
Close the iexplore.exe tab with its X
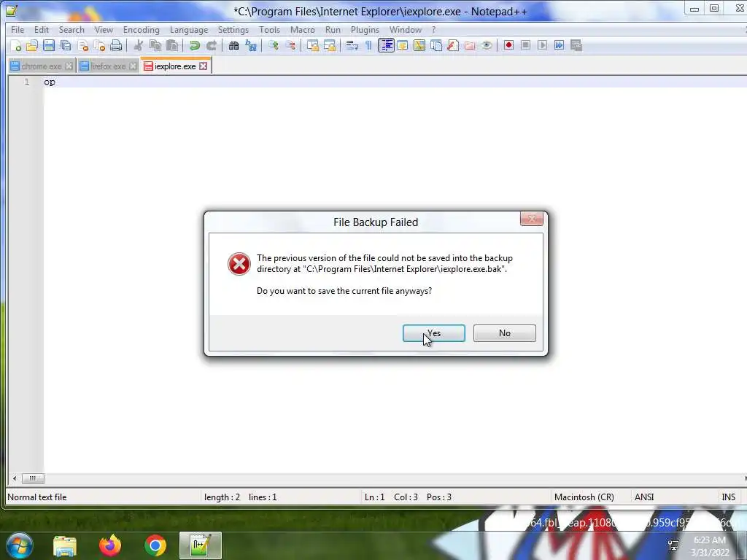[204, 66]
